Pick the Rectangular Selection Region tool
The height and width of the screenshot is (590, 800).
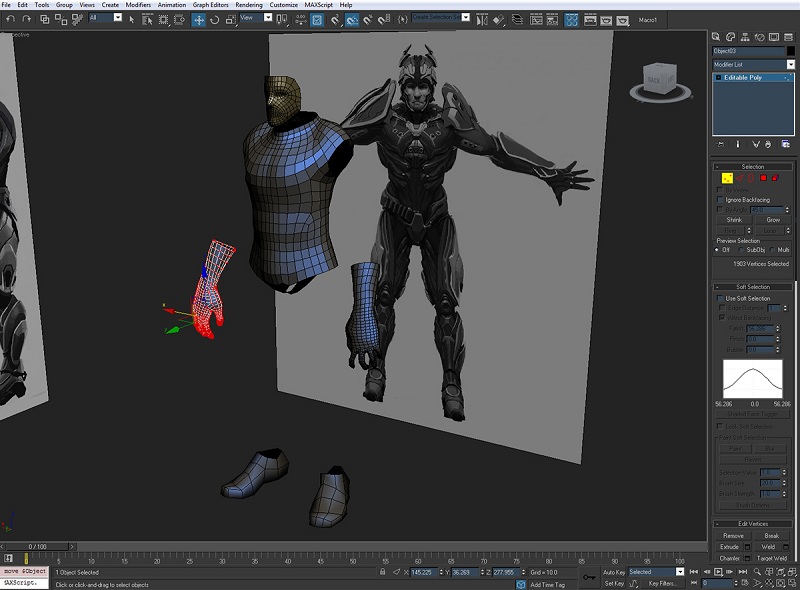tap(163, 20)
